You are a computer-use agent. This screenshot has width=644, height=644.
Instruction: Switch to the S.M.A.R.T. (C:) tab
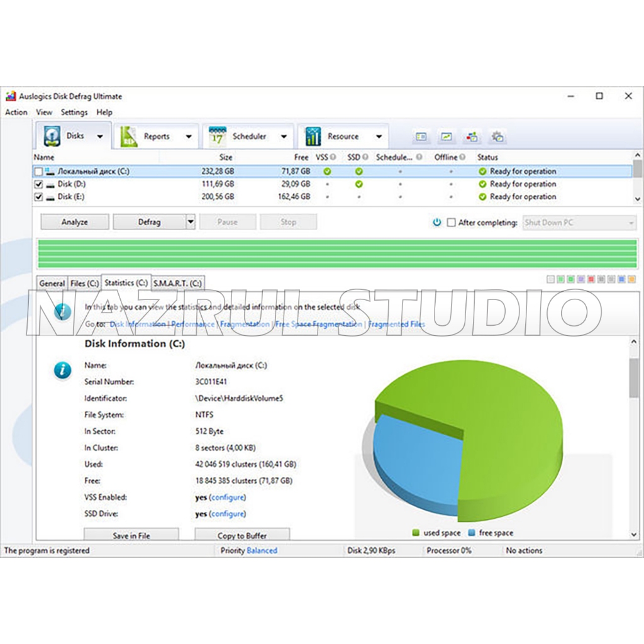(x=177, y=284)
